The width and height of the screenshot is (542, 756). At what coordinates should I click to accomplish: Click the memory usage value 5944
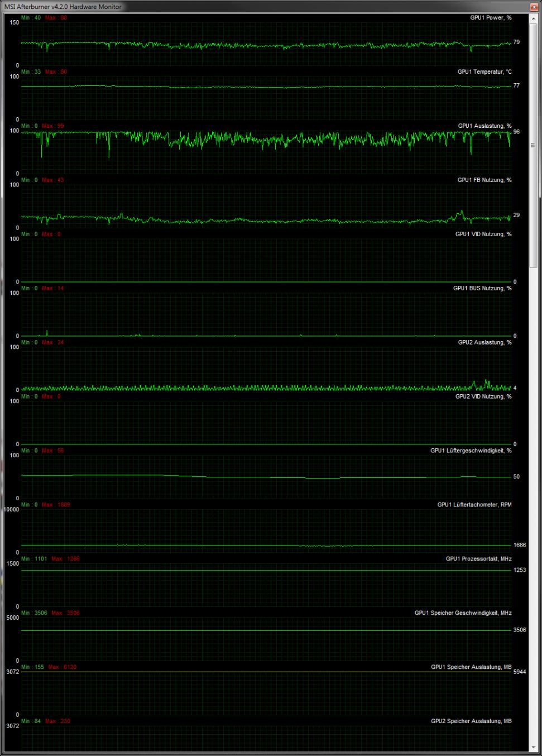[520, 672]
